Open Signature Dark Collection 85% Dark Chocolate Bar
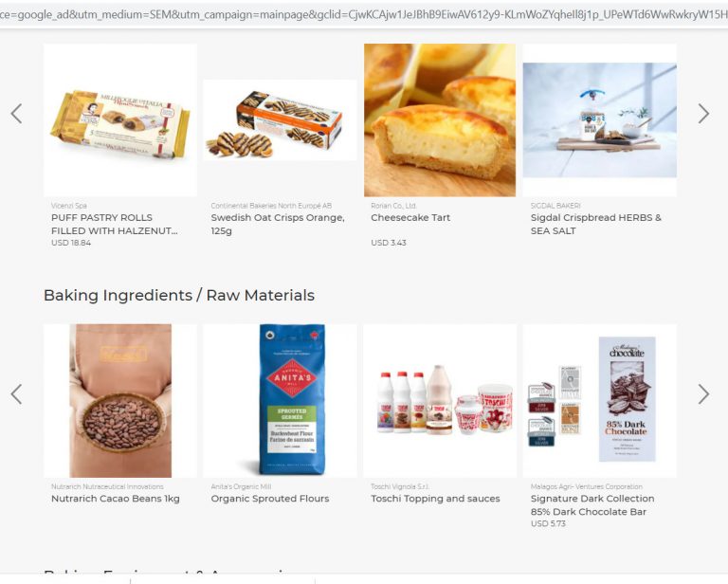The height and width of the screenshot is (584, 728). (x=592, y=505)
